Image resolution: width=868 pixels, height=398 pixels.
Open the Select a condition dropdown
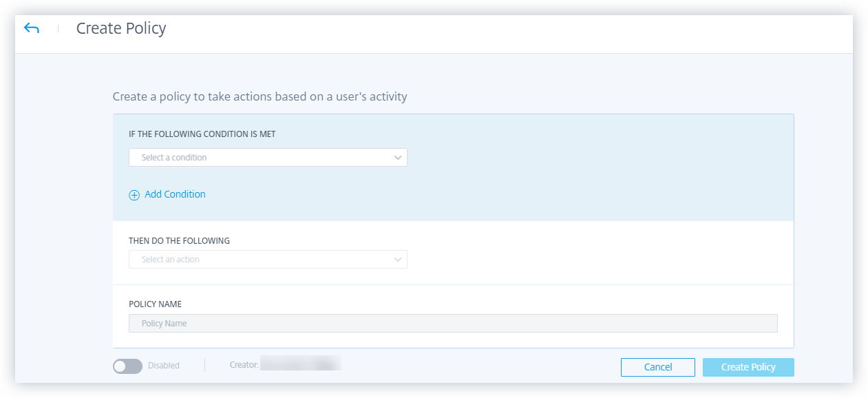(267, 158)
